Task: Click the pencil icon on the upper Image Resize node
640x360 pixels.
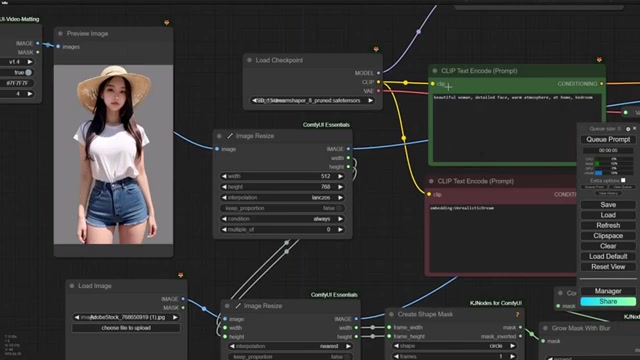Action: pyautogui.click(x=230, y=136)
